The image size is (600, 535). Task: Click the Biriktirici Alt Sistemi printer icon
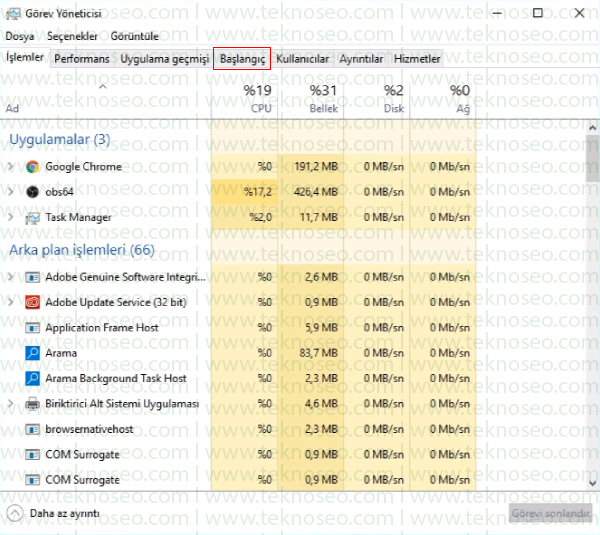coord(33,404)
